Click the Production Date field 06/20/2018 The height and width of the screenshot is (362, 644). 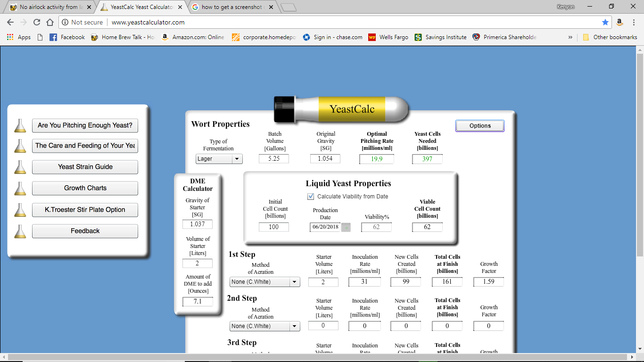click(x=325, y=227)
